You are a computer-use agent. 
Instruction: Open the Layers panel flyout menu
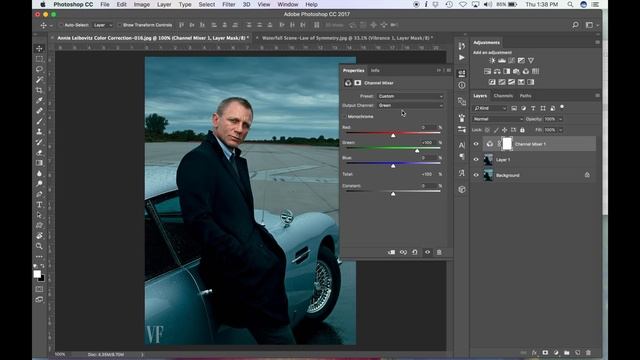coord(597,96)
